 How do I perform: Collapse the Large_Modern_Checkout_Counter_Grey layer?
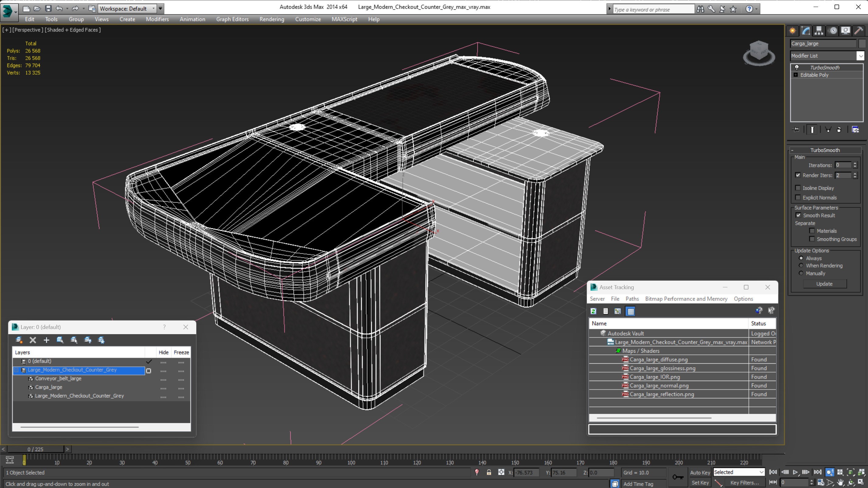click(x=16, y=370)
